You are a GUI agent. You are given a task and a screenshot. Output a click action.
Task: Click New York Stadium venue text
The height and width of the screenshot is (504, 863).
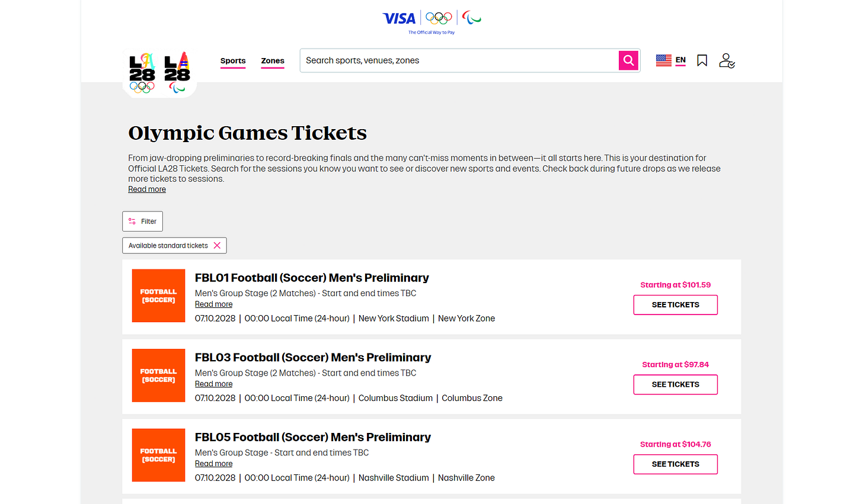click(x=394, y=319)
